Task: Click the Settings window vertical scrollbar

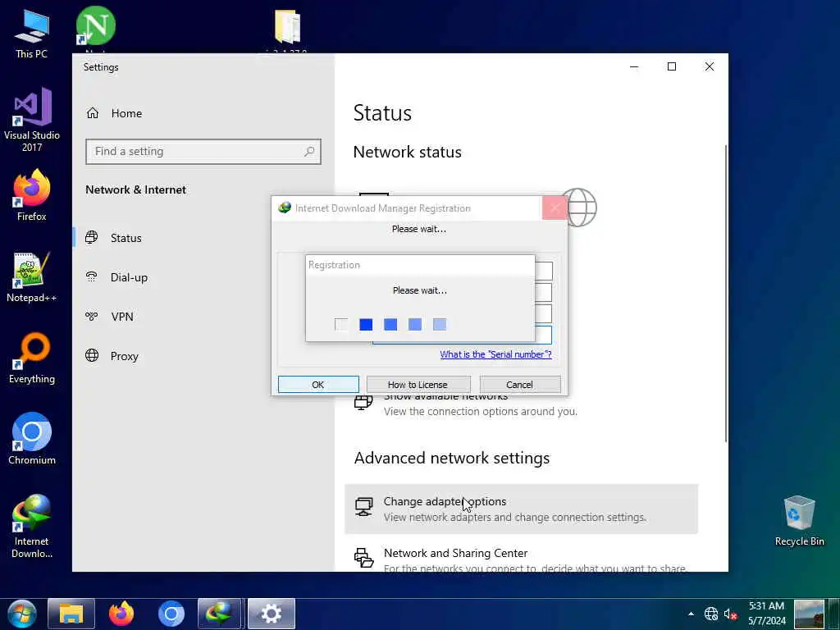Action: tap(726, 293)
